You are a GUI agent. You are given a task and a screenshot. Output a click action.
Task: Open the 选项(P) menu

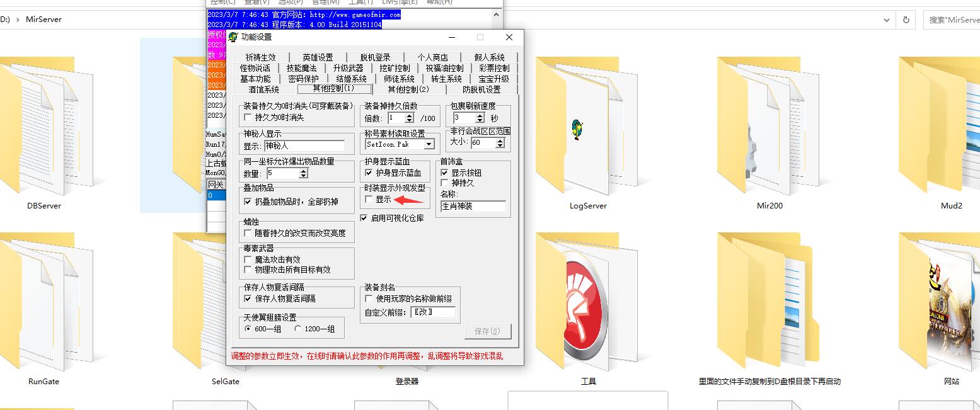(289, 2)
